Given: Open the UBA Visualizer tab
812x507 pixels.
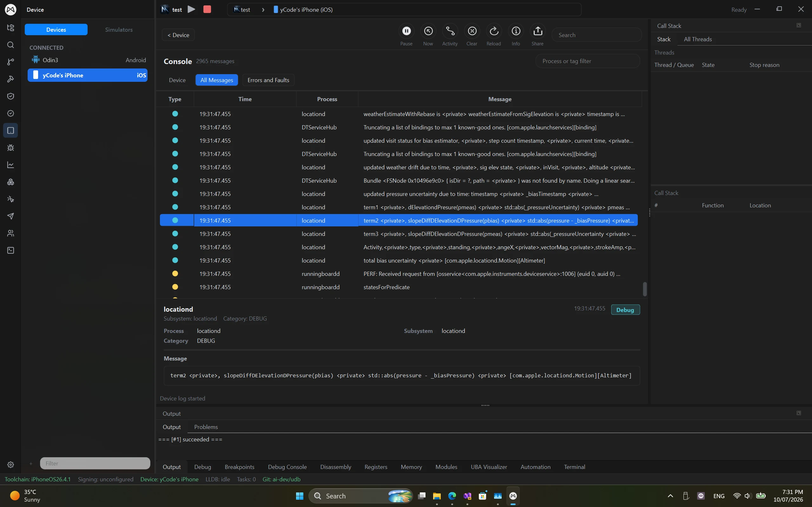Looking at the screenshot, I should (x=489, y=467).
